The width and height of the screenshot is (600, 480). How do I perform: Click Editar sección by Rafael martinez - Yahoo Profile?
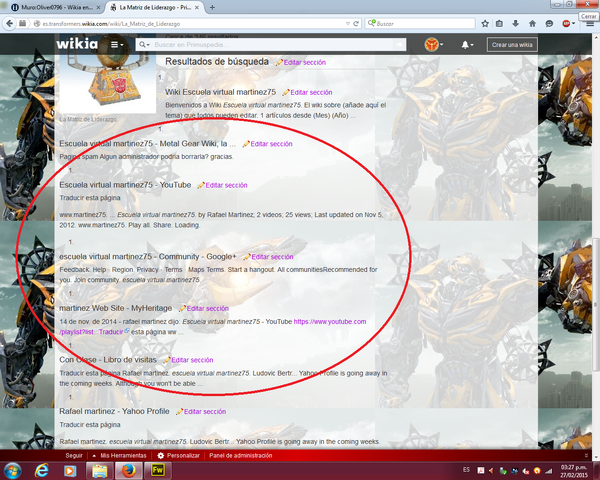pyautogui.click(x=205, y=411)
